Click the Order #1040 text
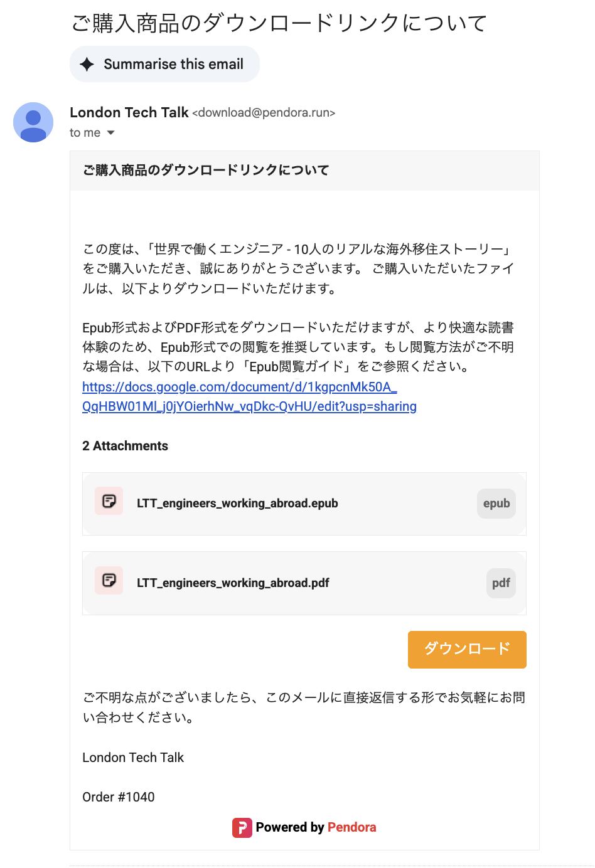This screenshot has width=595, height=868. [119, 797]
